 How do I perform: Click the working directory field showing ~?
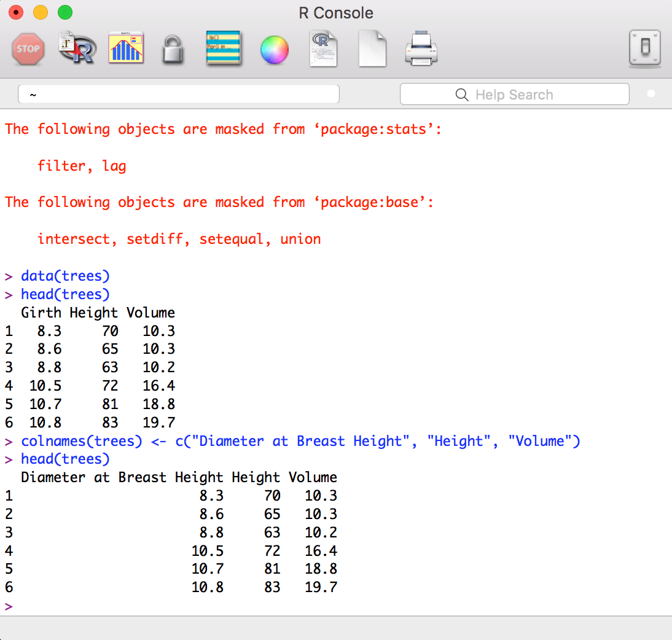tap(178, 93)
